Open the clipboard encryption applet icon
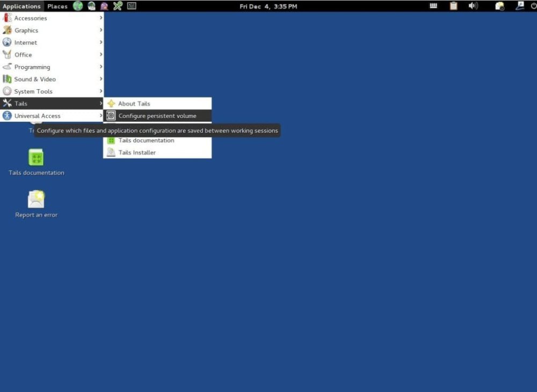This screenshot has width=537, height=392. point(453,6)
